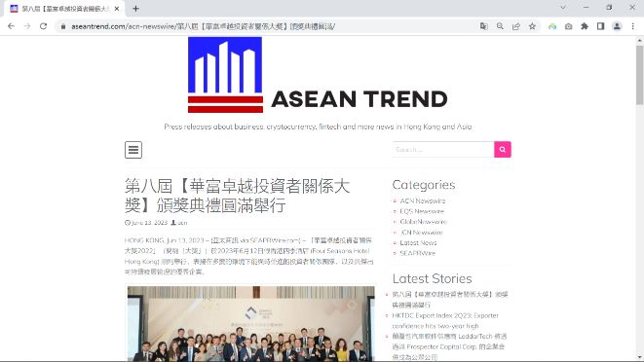Close the current ASEAN Trend tab
The image size is (644, 362).
(x=117, y=8)
